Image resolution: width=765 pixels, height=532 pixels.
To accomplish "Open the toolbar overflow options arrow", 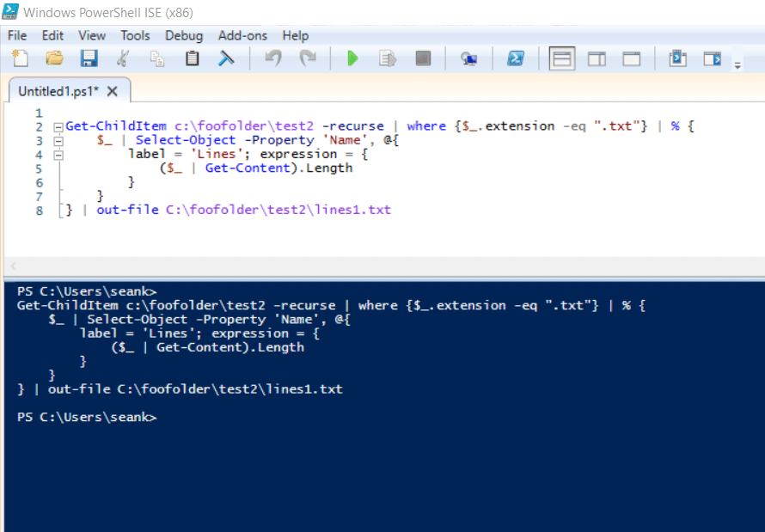I will point(737,64).
